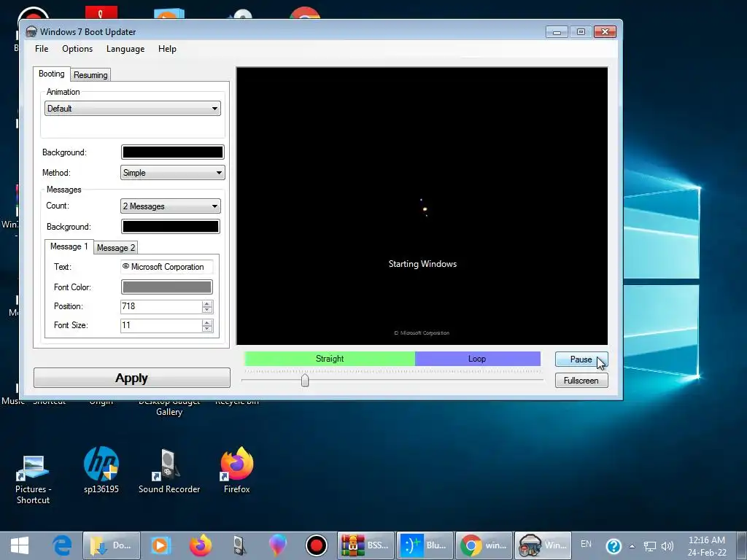
Task: Switch to the Booting tab
Action: pyautogui.click(x=52, y=74)
